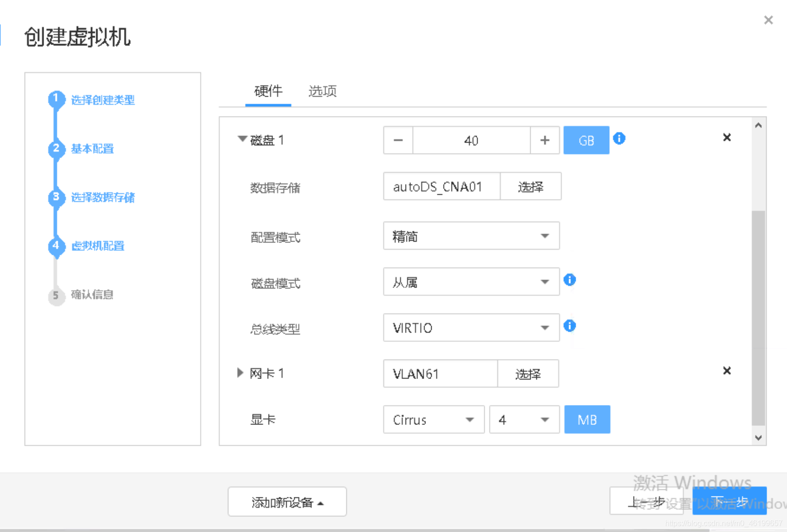Click the 数据存储 label
Image resolution: width=787 pixels, height=532 pixels.
(275, 188)
